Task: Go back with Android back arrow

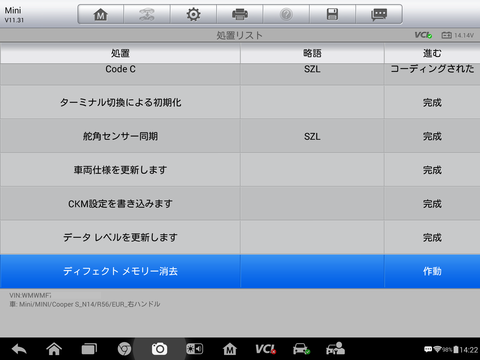Action: point(19,349)
